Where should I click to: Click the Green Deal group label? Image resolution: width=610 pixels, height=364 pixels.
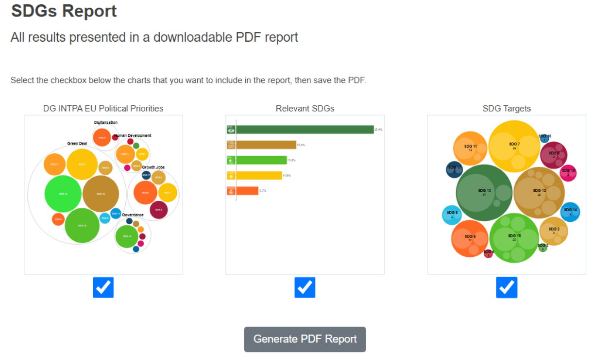[77, 144]
